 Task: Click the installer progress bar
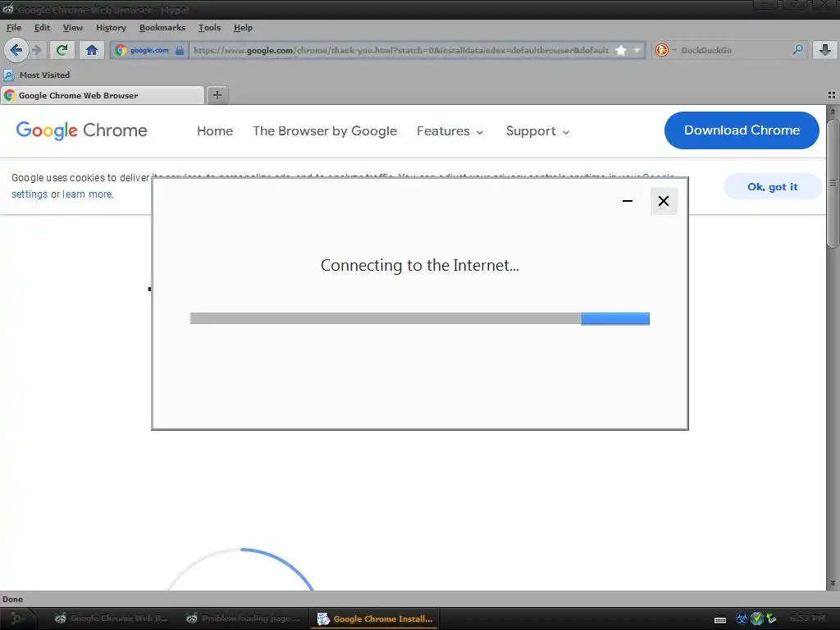click(419, 319)
